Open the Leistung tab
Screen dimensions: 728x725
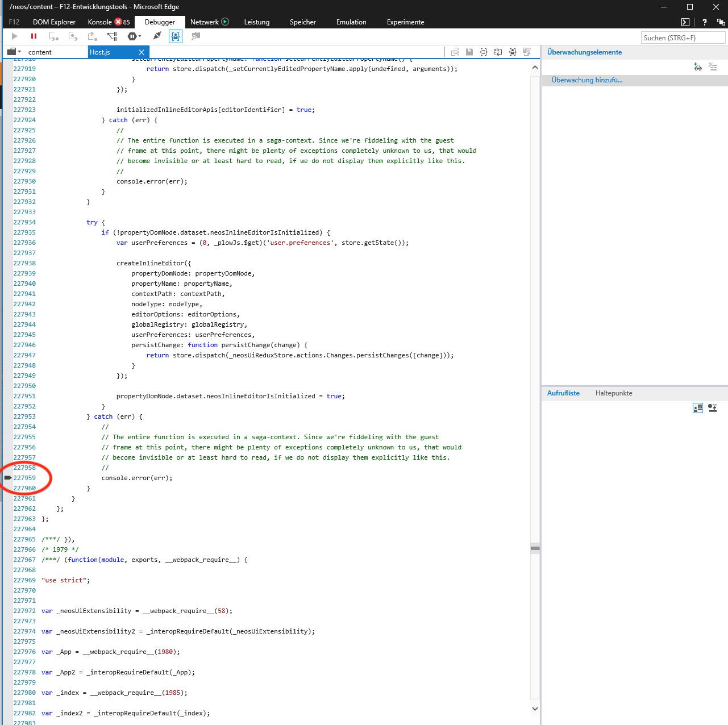pyautogui.click(x=257, y=22)
